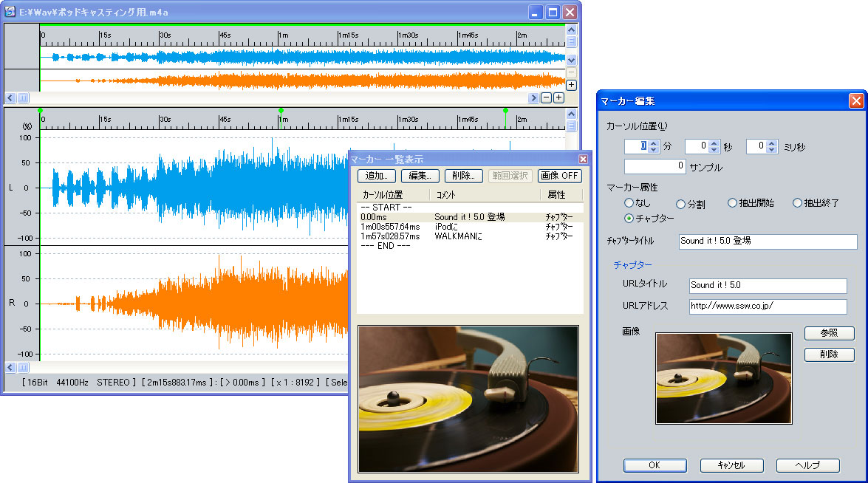
Task: Zoom in using the + icon below the overview pane
Action: coord(559,97)
